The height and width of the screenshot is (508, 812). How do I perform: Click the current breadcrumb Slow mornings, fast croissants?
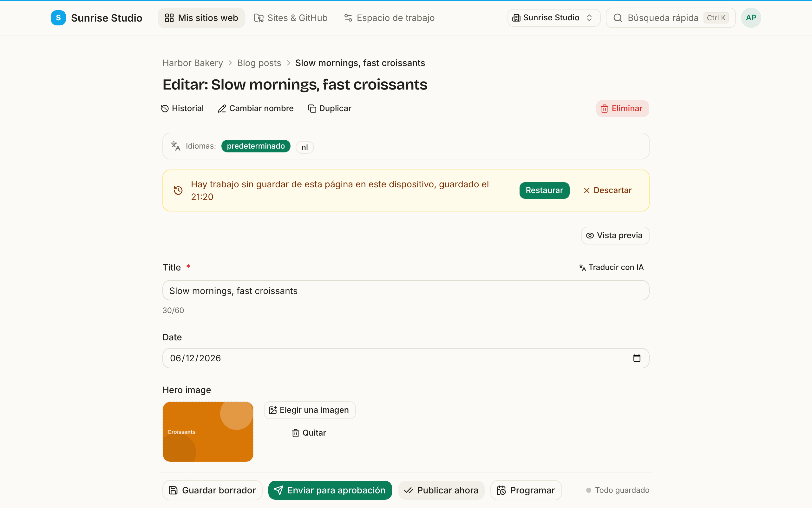click(360, 63)
